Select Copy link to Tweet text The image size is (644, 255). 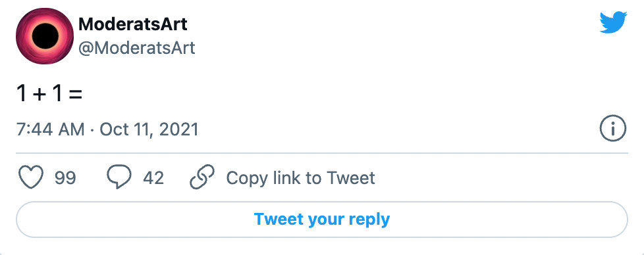coord(301,178)
